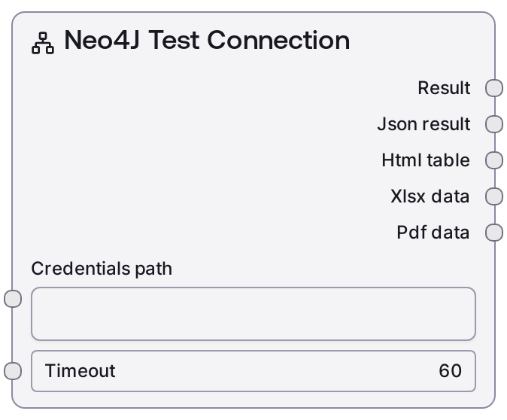This screenshot has width=507, height=420.
Task: Click the Json result output socket
Action: (494, 124)
